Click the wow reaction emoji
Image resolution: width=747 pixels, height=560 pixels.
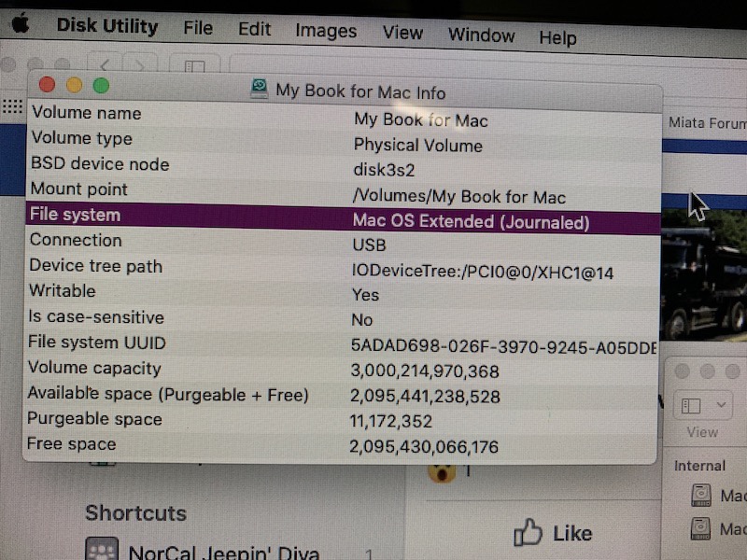(441, 473)
